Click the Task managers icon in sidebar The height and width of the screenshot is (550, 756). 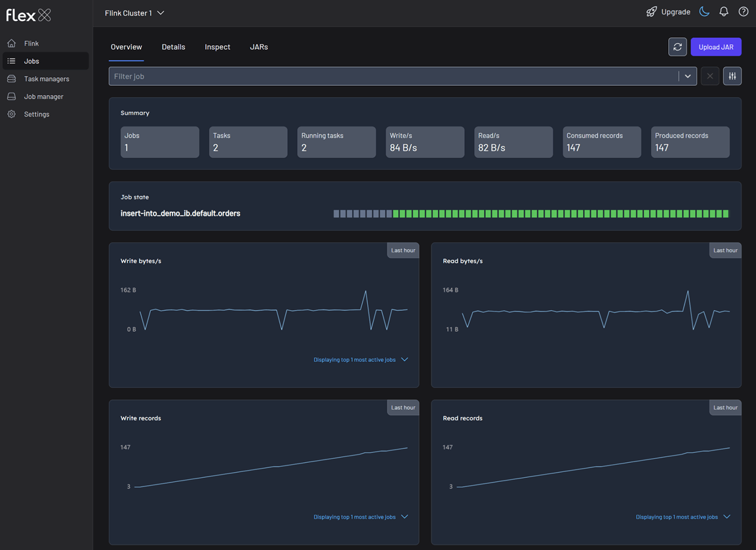point(12,79)
